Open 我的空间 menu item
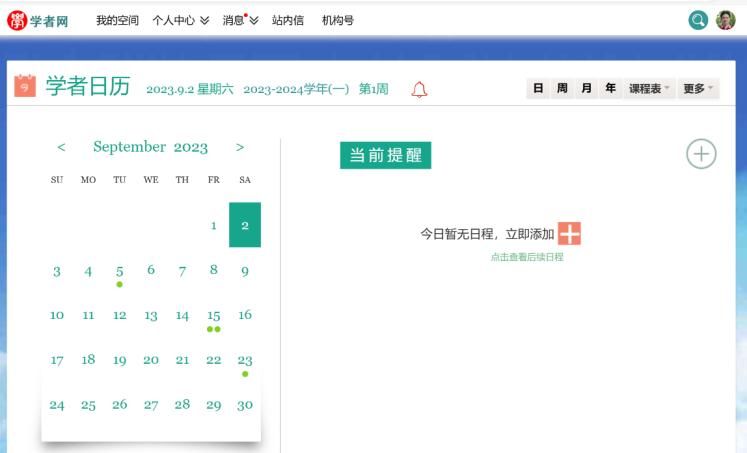Screen dimensions: 747x453 click(x=117, y=20)
